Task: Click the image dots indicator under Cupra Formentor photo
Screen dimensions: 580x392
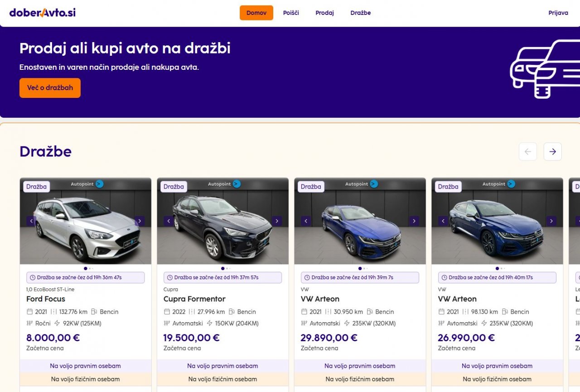Action: tap(226, 268)
